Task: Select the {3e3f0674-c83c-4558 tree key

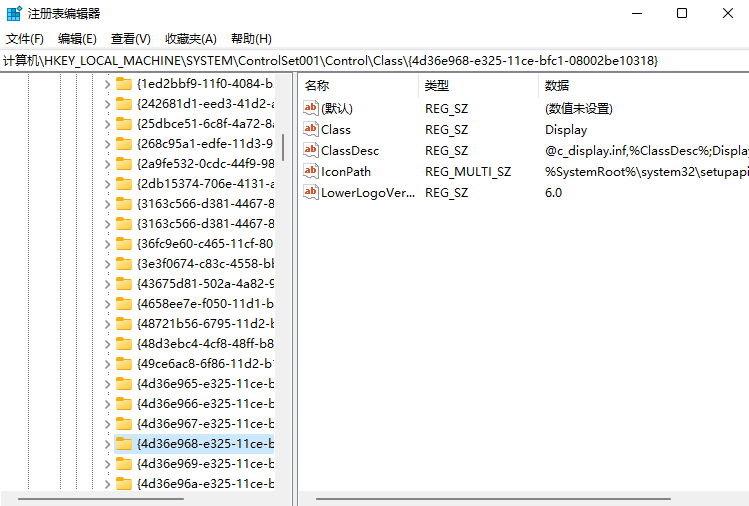Action: point(205,264)
